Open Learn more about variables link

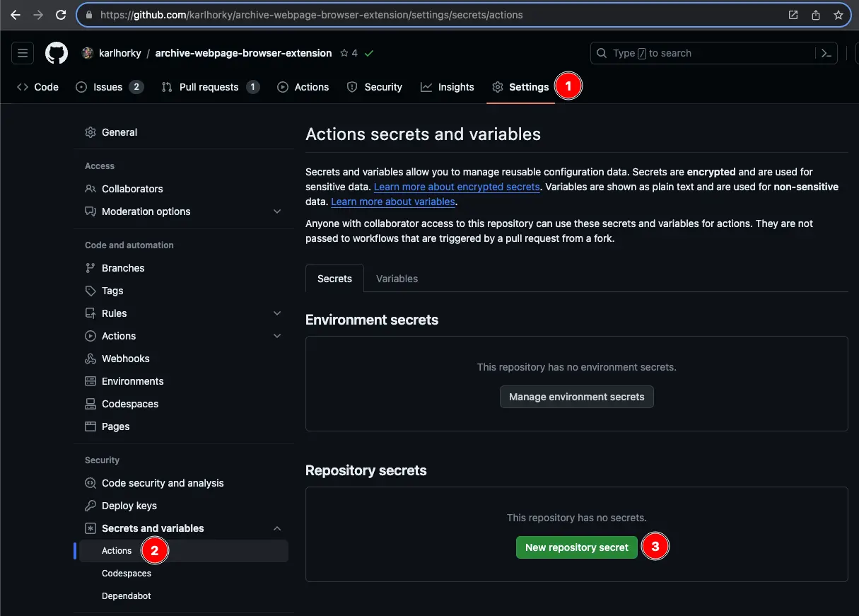393,202
